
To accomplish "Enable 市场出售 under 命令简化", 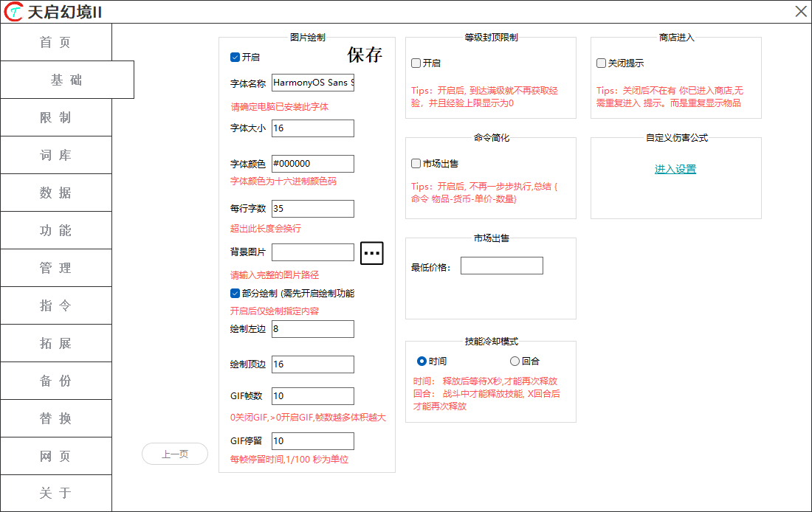I will coord(416,164).
